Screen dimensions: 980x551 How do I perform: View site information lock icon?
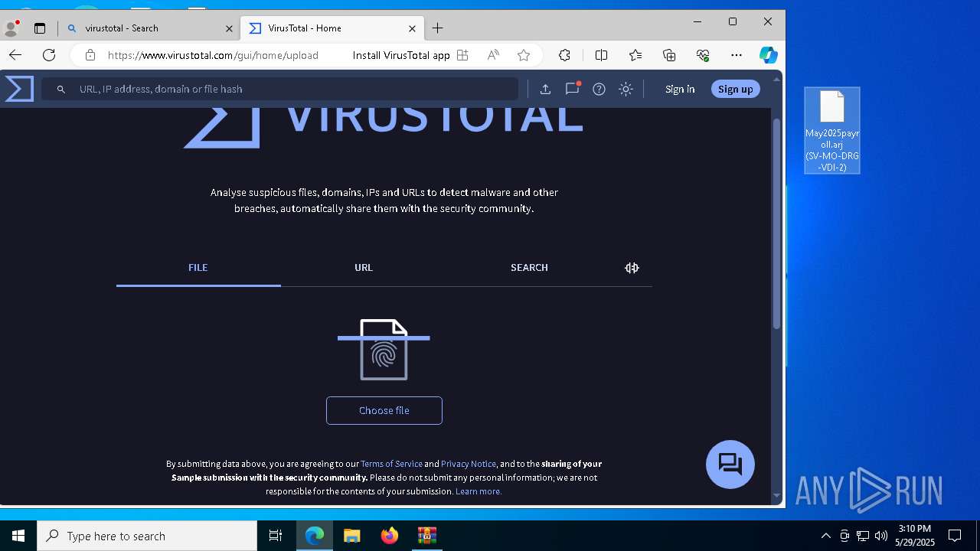[x=90, y=55]
